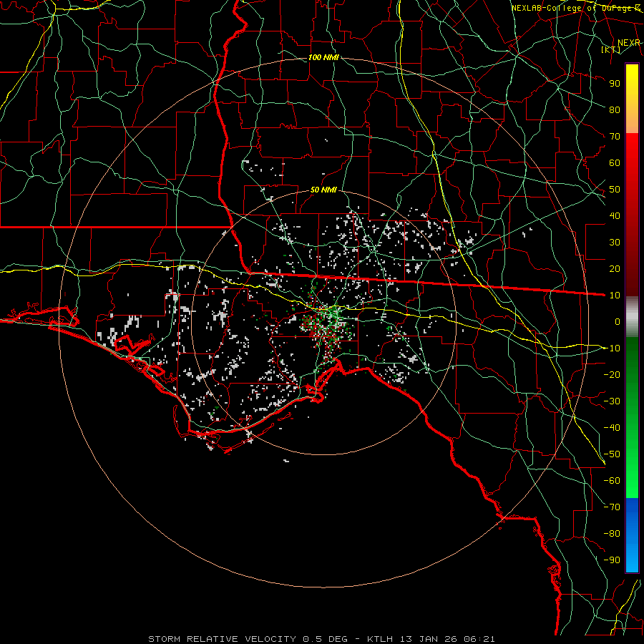
Task: Click the 60 value on velocity scale
Action: 615,162
